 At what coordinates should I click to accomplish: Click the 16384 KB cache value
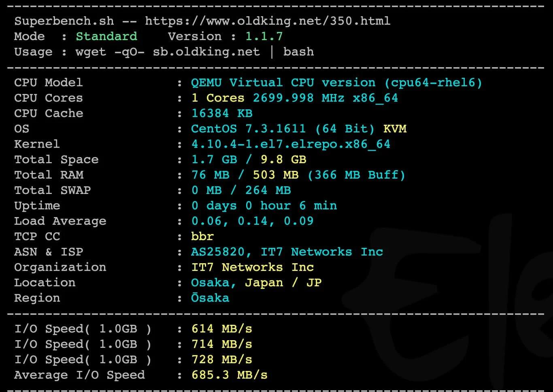[222, 113]
